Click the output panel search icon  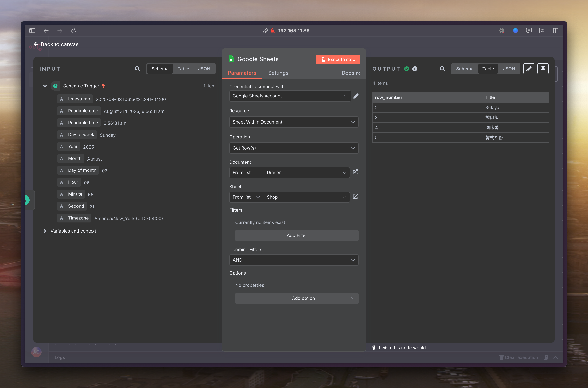pyautogui.click(x=442, y=69)
